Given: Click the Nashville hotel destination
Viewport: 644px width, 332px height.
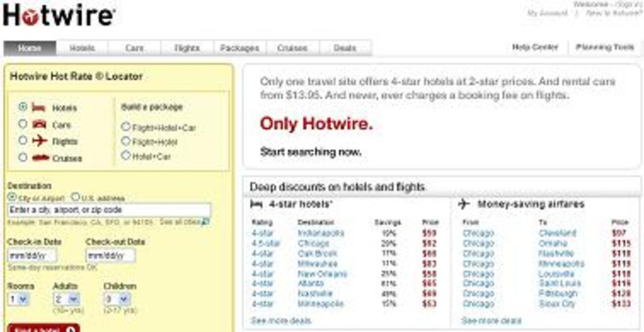Looking at the screenshot, I should click(316, 294).
